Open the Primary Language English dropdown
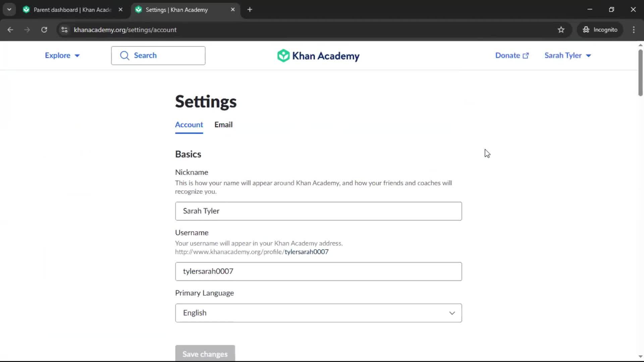 [318, 313]
